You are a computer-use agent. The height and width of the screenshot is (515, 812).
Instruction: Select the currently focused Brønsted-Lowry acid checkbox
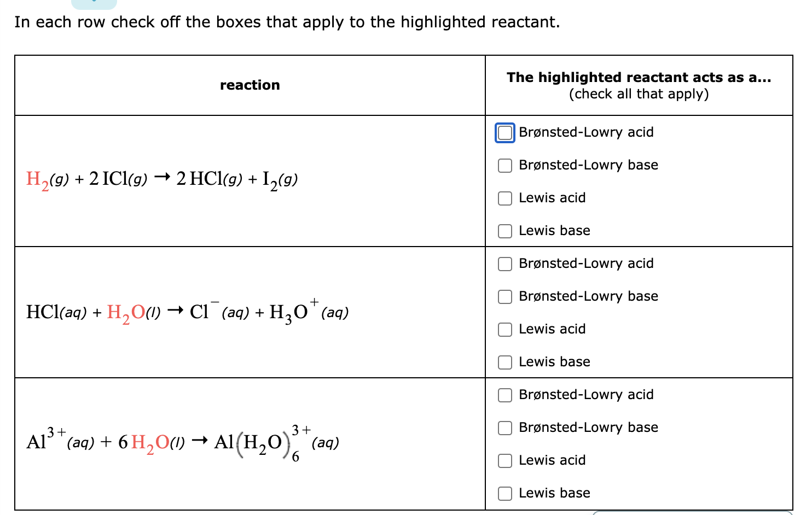(x=504, y=132)
